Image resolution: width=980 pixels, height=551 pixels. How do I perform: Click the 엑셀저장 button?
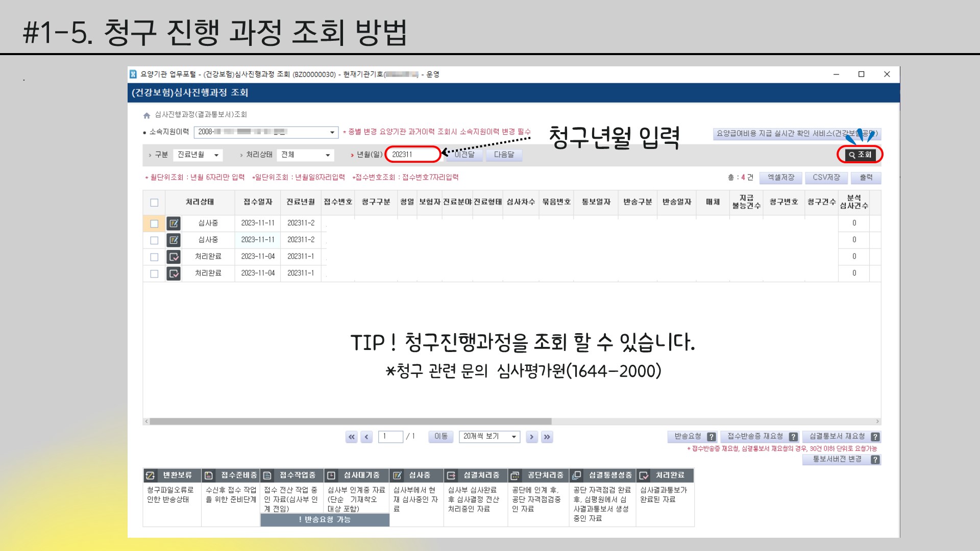click(781, 178)
